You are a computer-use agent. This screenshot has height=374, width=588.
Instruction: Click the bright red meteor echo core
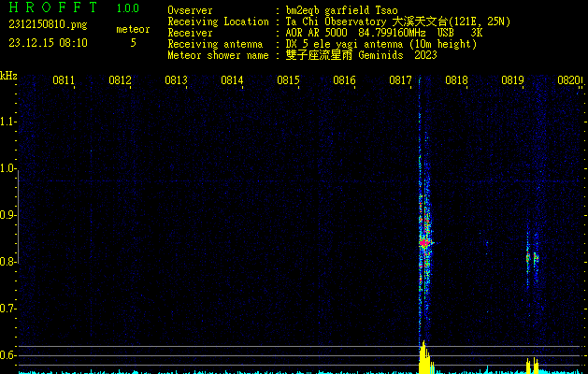[x=423, y=242]
